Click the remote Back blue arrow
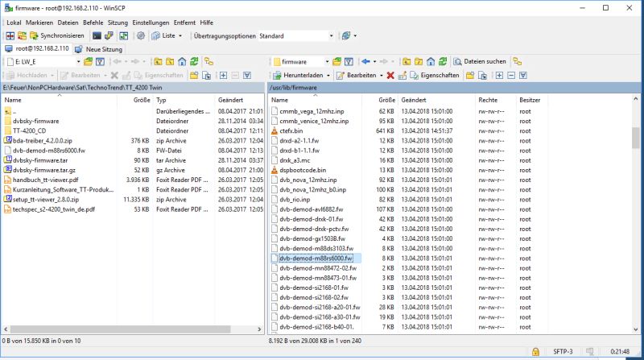 click(x=365, y=62)
